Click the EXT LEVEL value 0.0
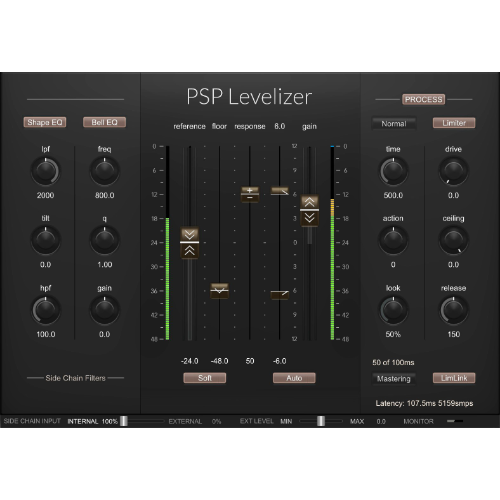The height and width of the screenshot is (500, 500). pyautogui.click(x=381, y=421)
